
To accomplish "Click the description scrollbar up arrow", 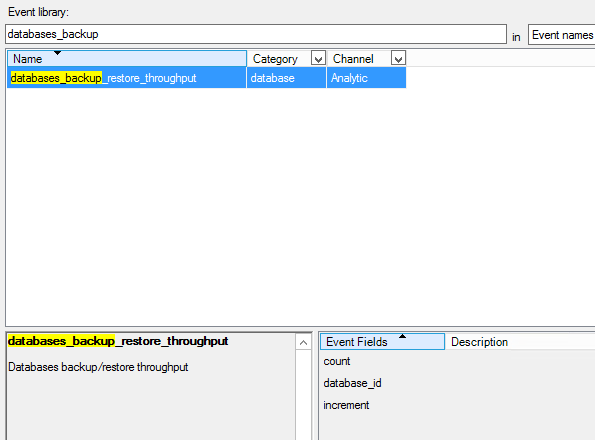I will 303,343.
